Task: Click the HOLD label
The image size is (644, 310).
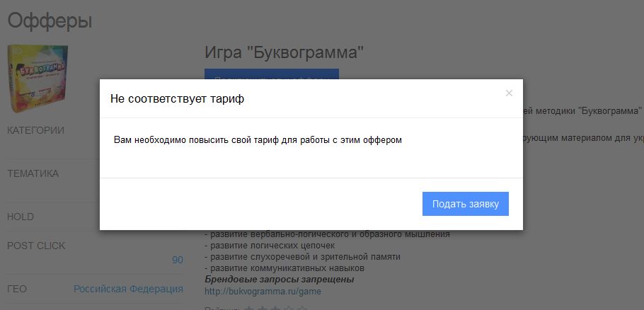Action: [x=21, y=217]
